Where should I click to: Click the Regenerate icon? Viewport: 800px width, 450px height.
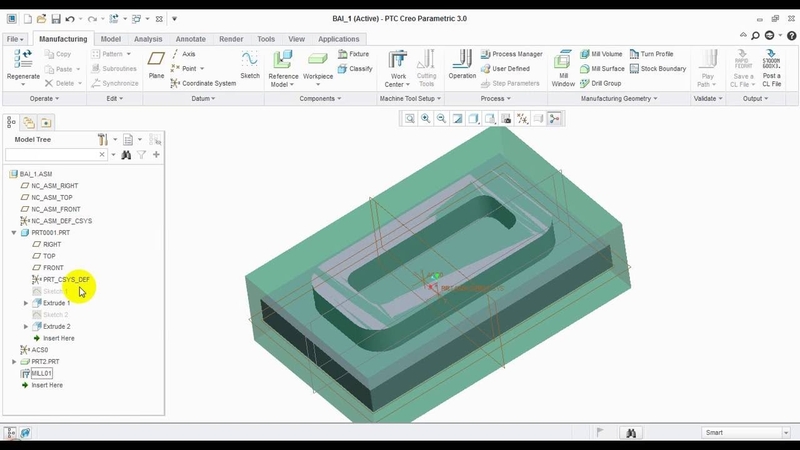[x=23, y=59]
